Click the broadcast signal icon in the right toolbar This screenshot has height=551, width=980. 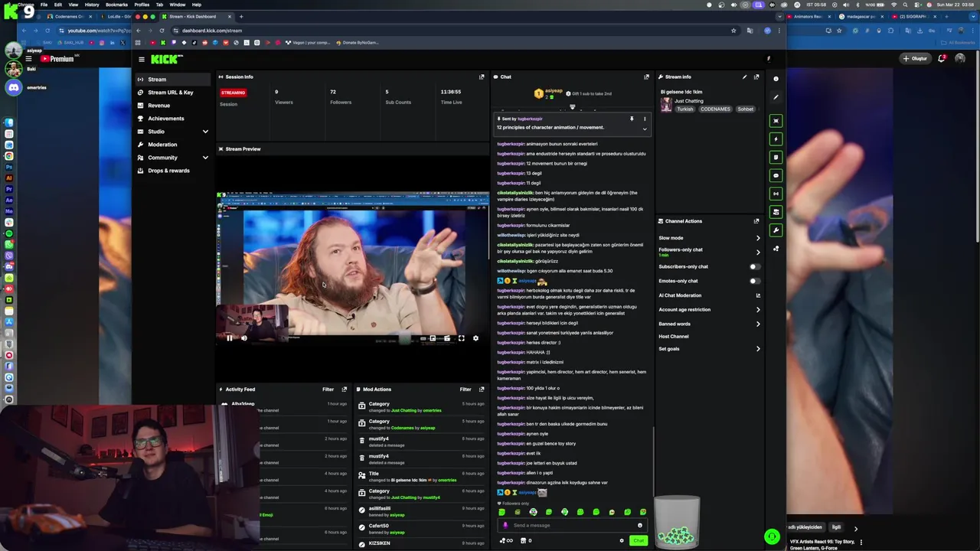776,194
